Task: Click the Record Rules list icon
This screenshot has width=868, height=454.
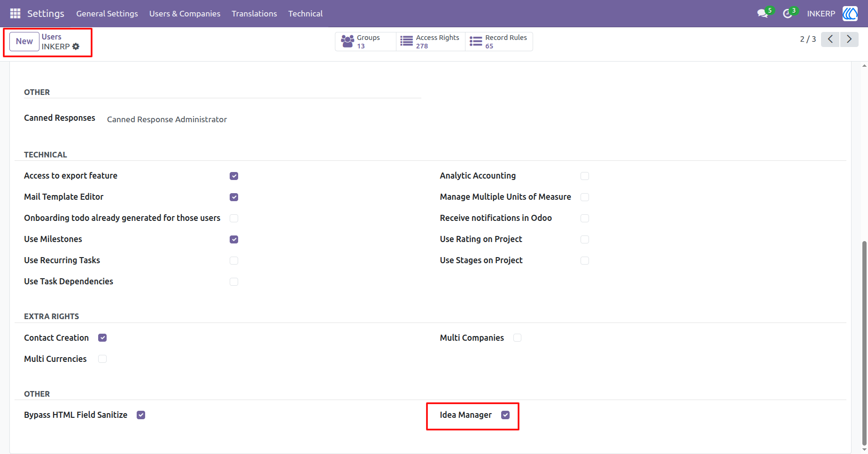Action: pos(476,41)
